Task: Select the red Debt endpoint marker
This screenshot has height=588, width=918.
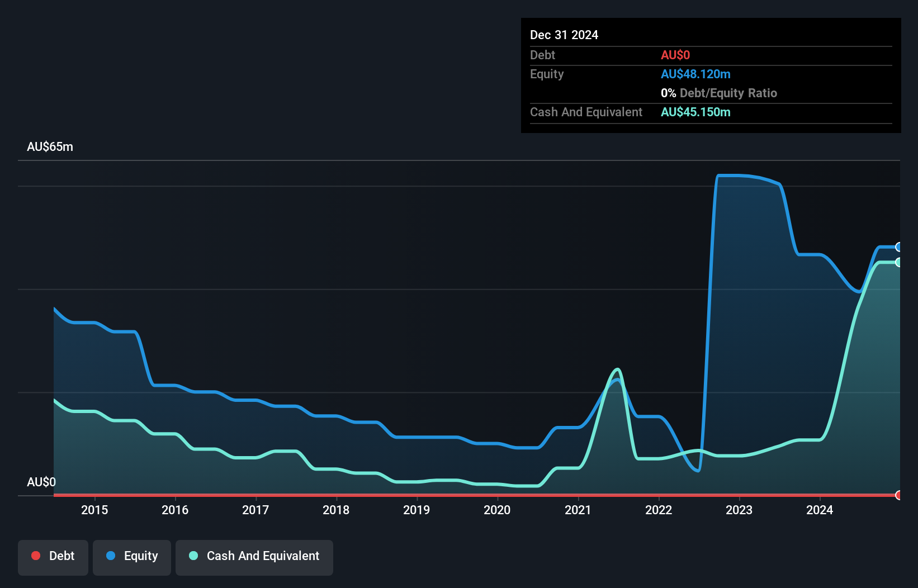Action: (x=899, y=495)
